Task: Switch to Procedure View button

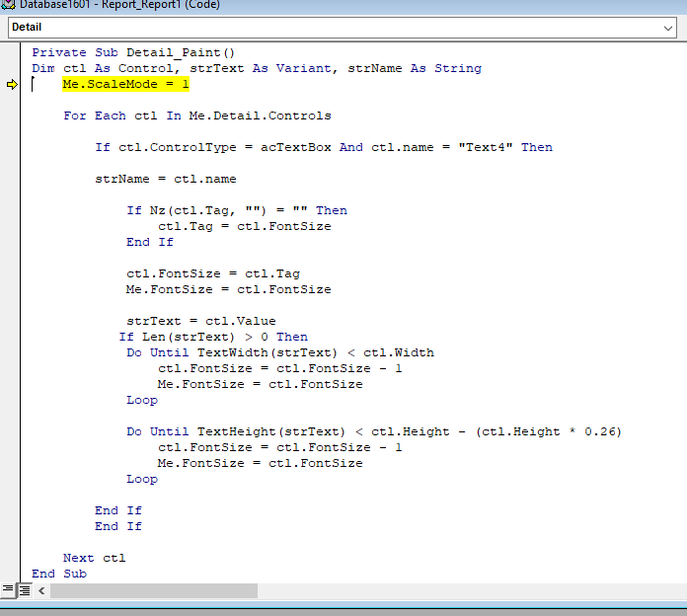Action: click(8, 590)
